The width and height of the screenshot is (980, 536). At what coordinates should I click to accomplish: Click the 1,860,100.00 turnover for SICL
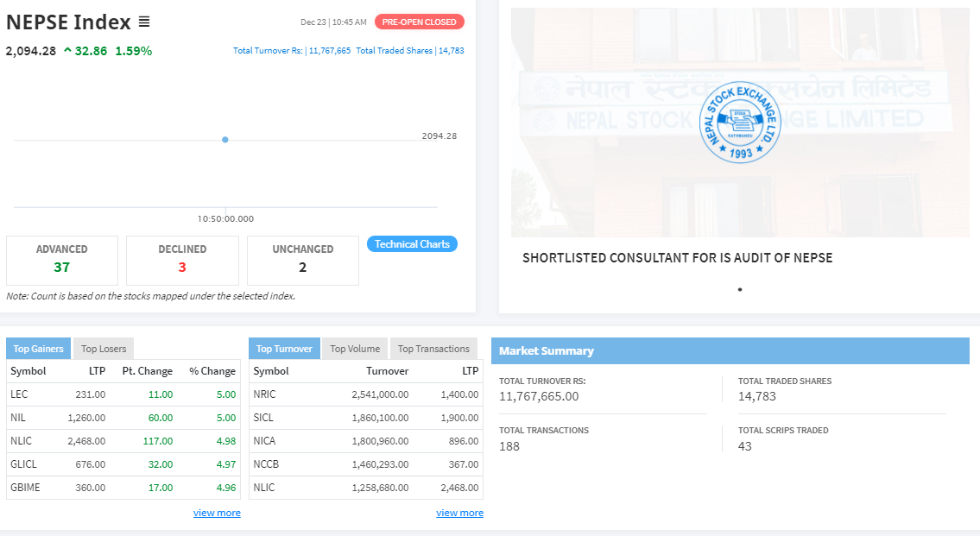380,417
